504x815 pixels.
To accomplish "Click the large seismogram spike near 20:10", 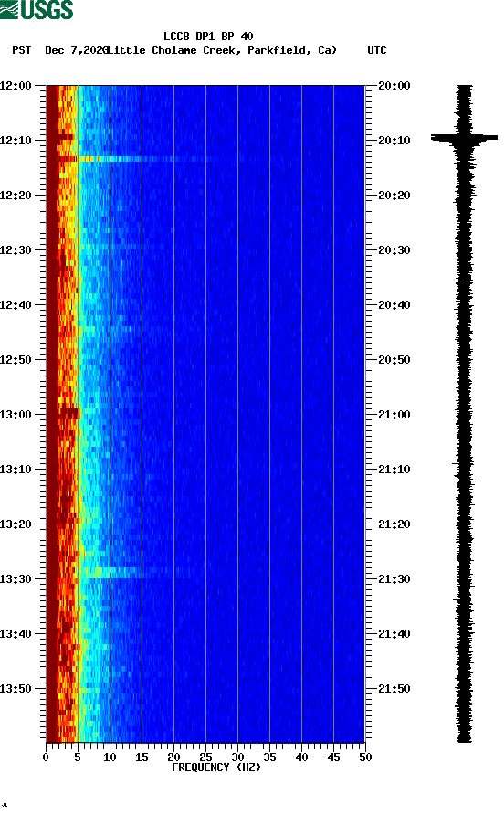I will click(464, 138).
